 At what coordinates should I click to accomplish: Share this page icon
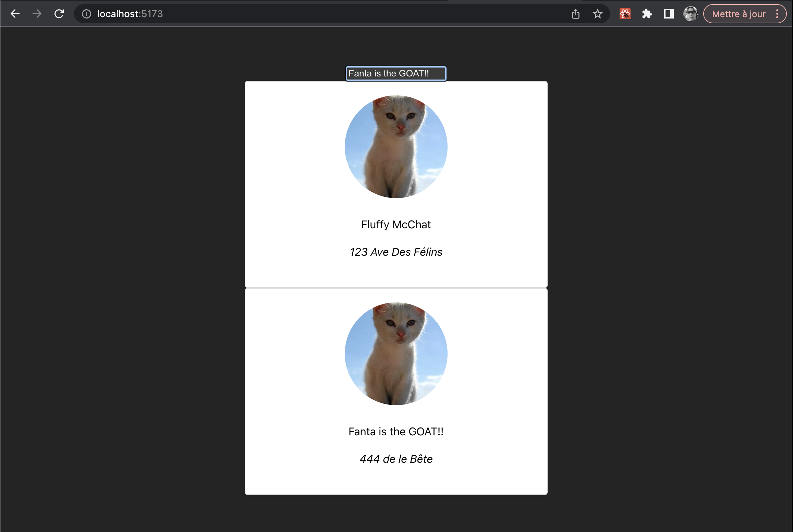[x=576, y=14]
